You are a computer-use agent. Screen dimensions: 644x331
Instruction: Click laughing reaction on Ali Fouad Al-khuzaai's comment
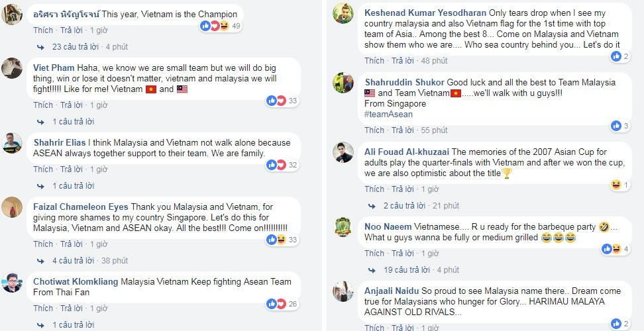tap(614, 185)
